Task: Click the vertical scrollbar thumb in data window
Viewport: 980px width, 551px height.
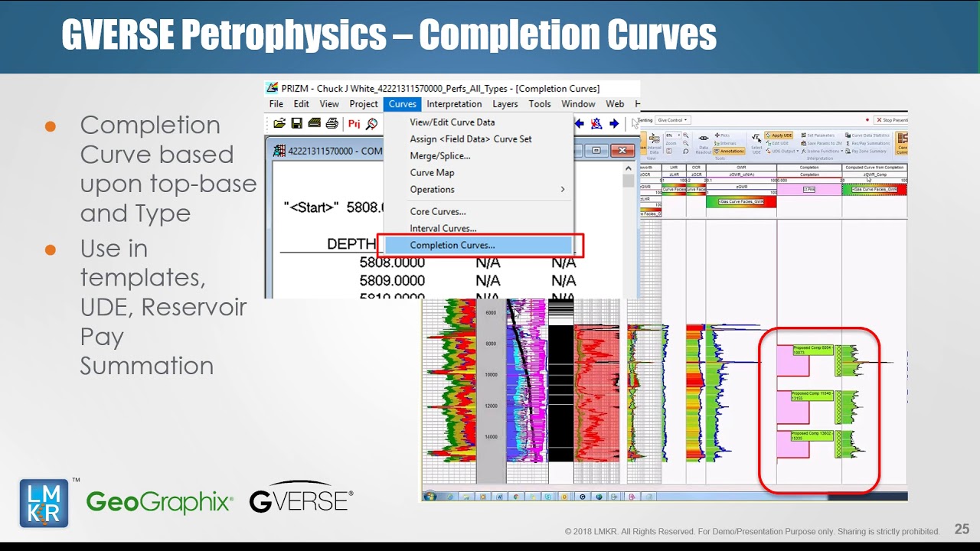Action: pyautogui.click(x=629, y=181)
